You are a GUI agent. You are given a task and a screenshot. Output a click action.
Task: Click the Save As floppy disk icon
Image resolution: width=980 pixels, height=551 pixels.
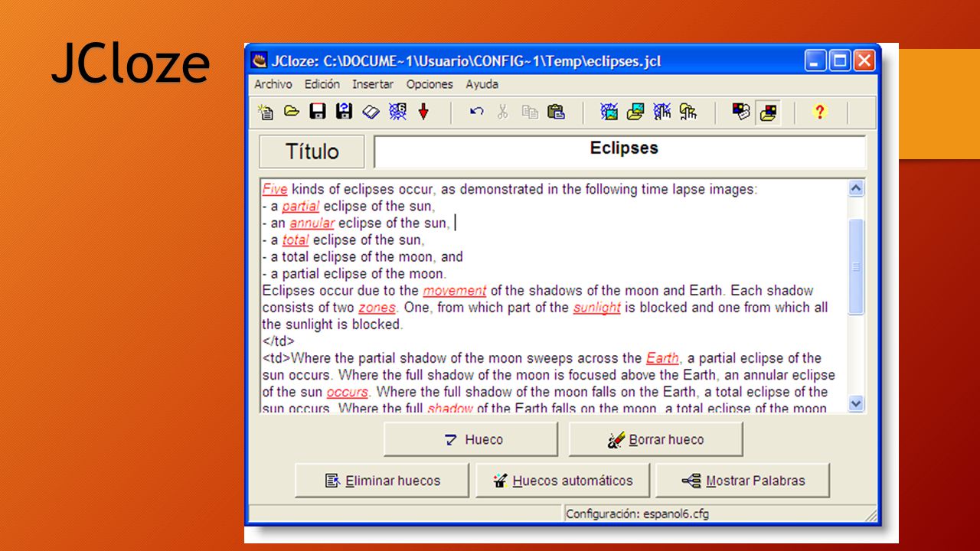point(345,112)
